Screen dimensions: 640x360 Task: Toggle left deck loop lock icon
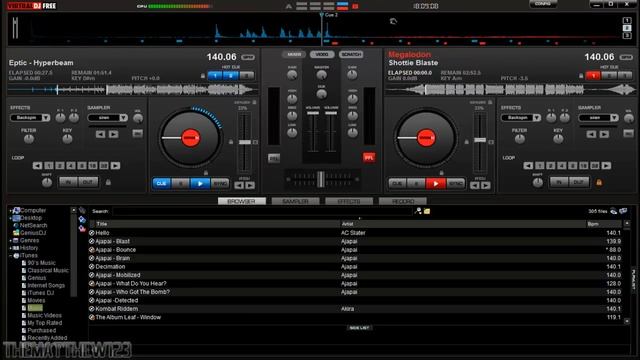[x=108, y=182]
